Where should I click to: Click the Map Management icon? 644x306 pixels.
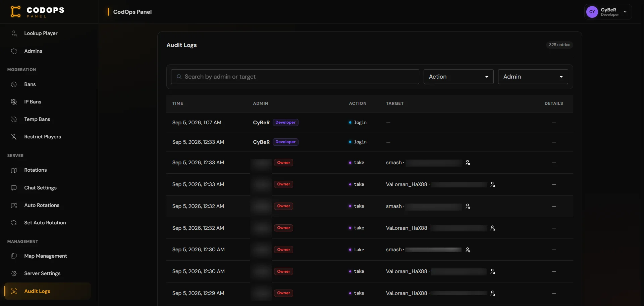click(x=14, y=256)
